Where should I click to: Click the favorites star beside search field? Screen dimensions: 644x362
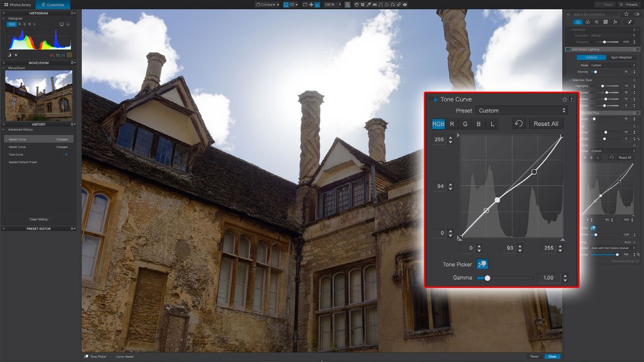coord(626,14)
